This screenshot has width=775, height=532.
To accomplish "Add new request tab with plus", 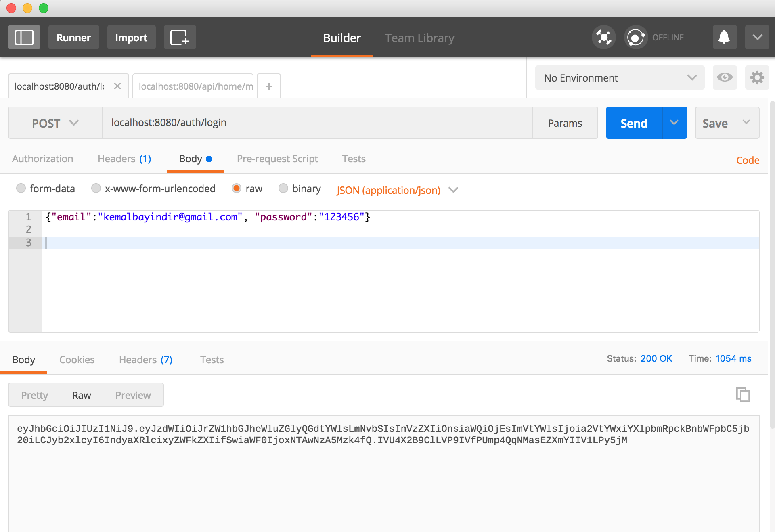I will click(x=269, y=86).
